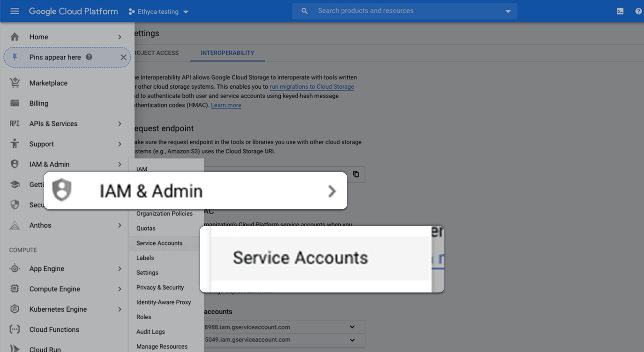Click the Google Cloud Platform logo text
This screenshot has height=352, width=644.
point(73,11)
